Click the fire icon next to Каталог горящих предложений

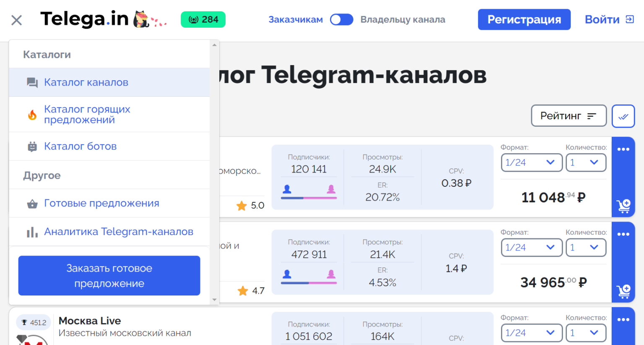pos(32,114)
